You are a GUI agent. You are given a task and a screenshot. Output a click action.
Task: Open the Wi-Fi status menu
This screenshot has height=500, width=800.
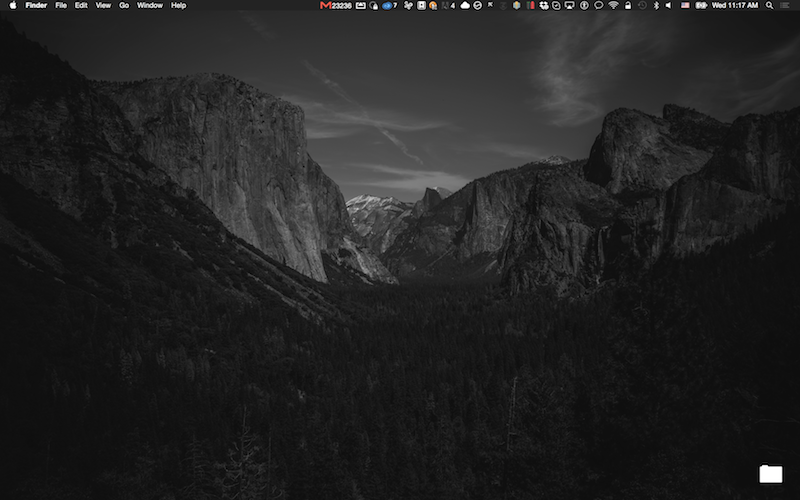click(x=614, y=5)
